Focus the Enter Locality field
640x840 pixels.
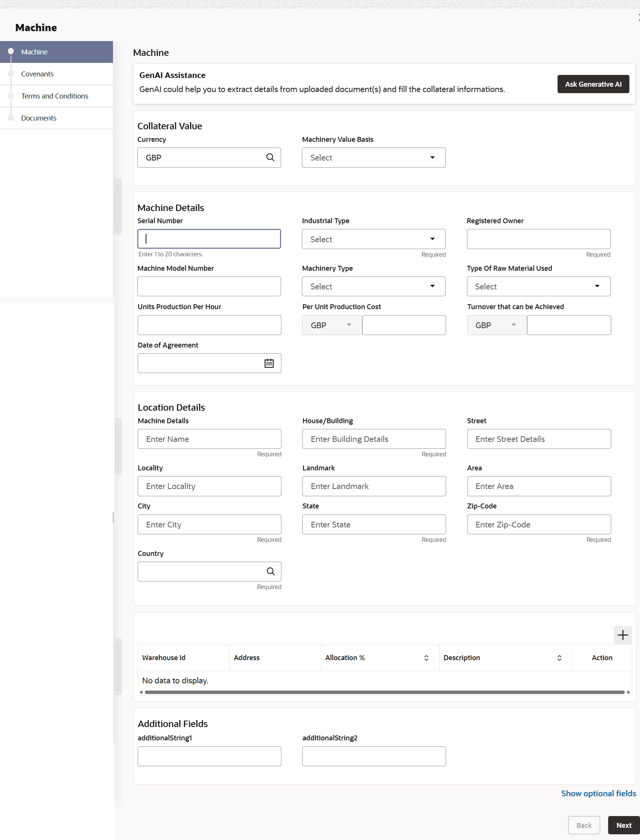click(209, 486)
